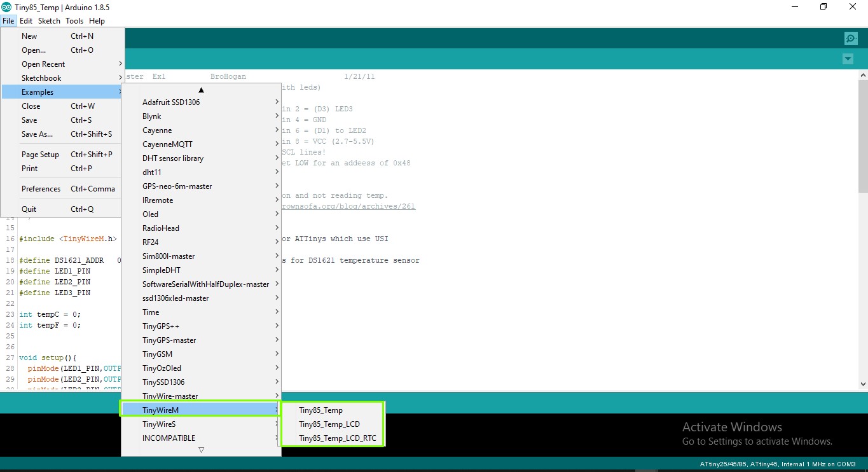The image size is (868, 472).
Task: Open the TinySSD1306 examples submenu
Action: pos(201,382)
